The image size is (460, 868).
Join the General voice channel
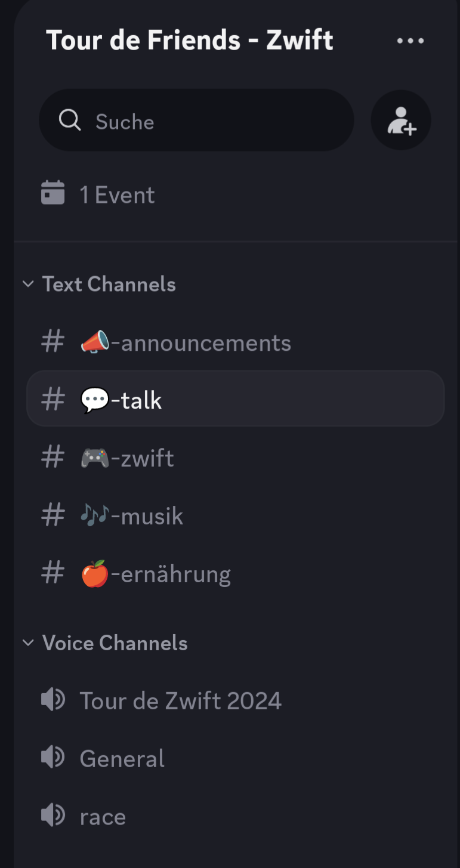click(x=122, y=758)
